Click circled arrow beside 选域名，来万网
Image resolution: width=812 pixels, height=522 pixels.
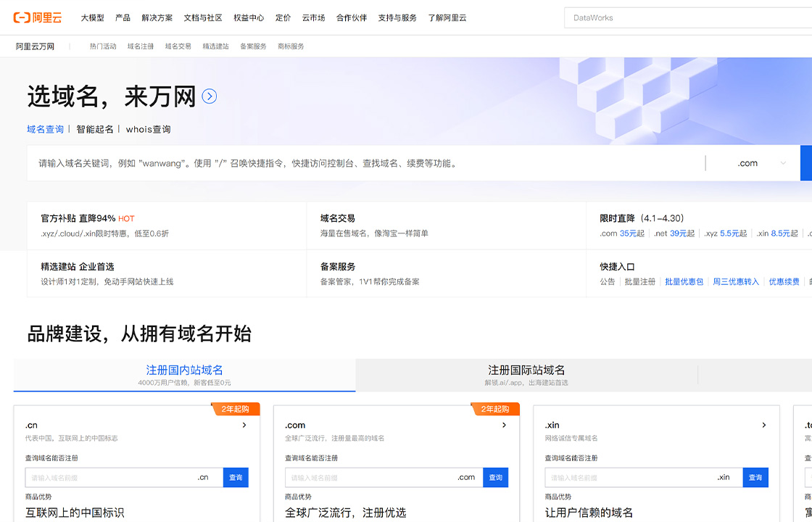tap(210, 96)
